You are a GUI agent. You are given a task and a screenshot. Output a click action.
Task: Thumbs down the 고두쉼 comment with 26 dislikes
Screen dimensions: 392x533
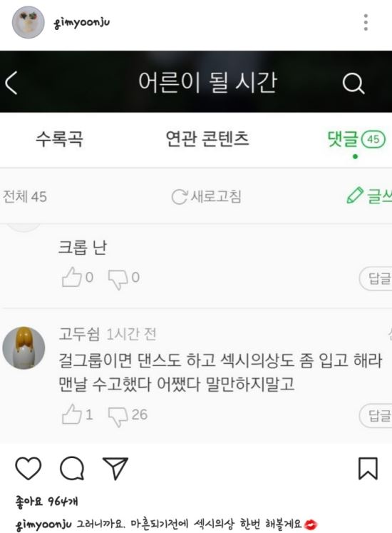pyautogui.click(x=118, y=416)
